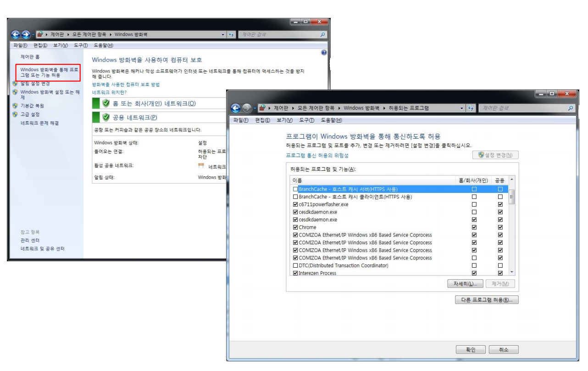Open 프로그램 통신 허용의 위험성 link
This screenshot has width=588, height=371.
[x=317, y=156]
